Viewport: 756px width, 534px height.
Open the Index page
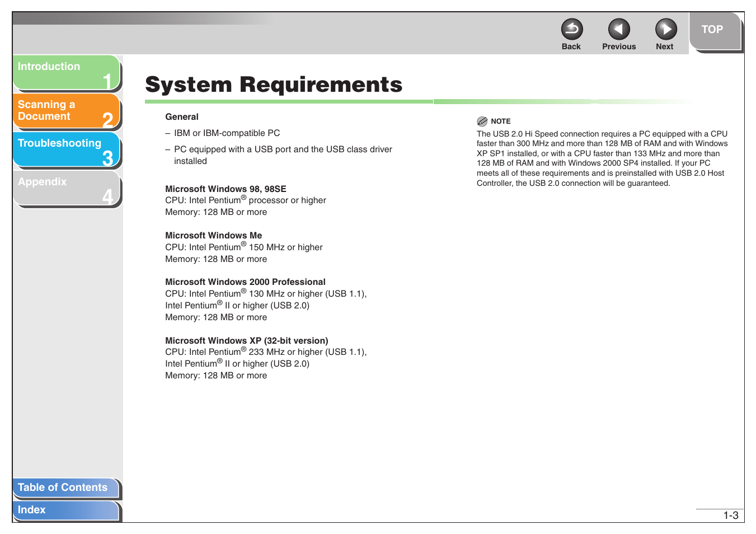(x=67, y=510)
